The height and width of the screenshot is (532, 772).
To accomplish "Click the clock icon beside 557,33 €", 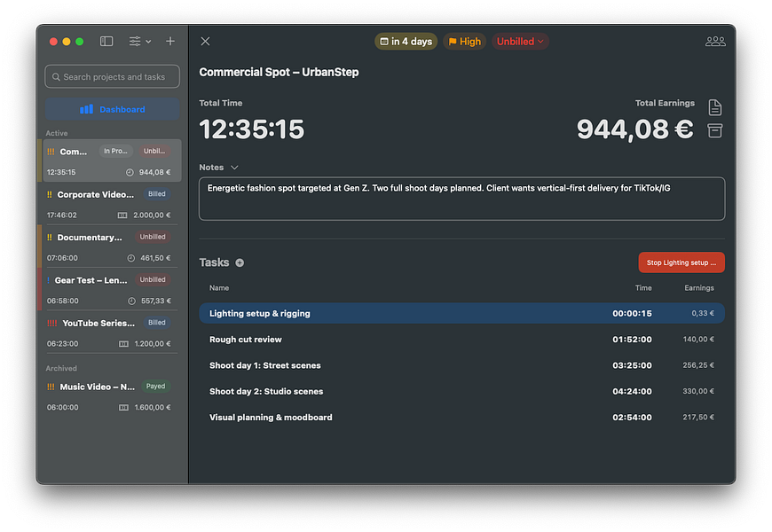I will [x=131, y=301].
